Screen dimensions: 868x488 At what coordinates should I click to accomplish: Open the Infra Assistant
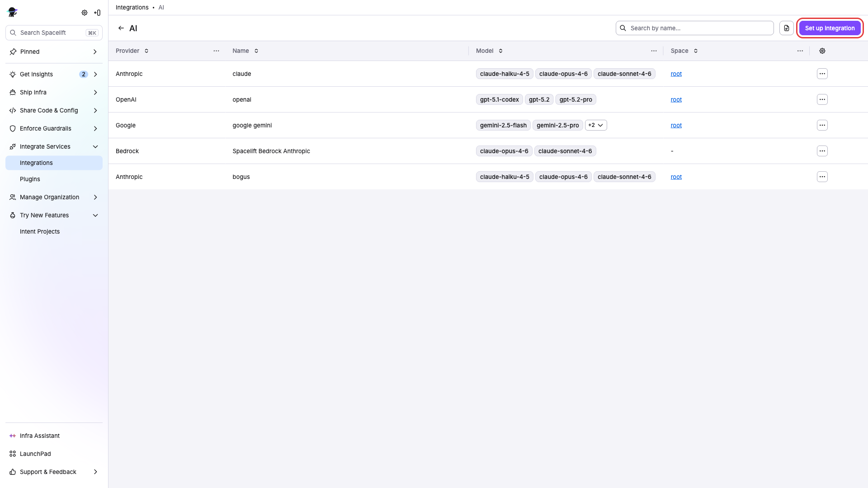point(39,436)
